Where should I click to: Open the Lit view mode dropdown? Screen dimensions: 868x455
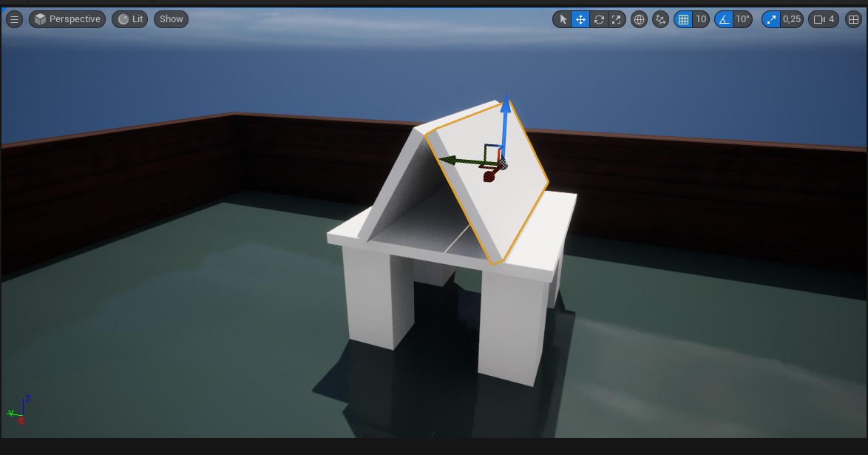click(x=130, y=19)
